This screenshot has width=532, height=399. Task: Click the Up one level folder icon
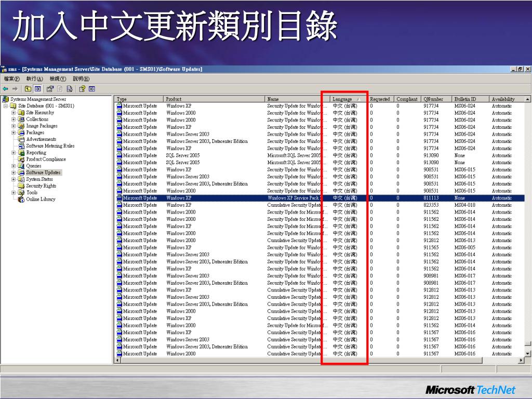pos(28,89)
